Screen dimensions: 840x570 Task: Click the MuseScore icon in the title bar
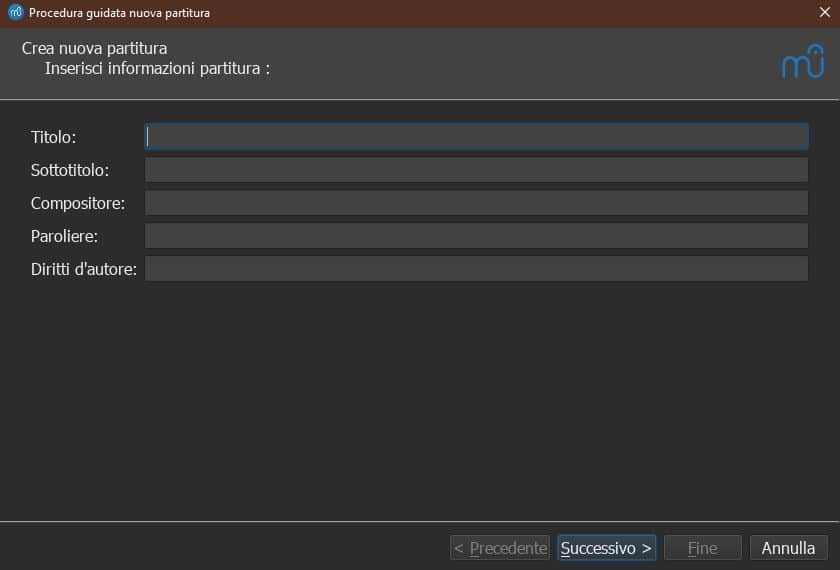pos(15,13)
